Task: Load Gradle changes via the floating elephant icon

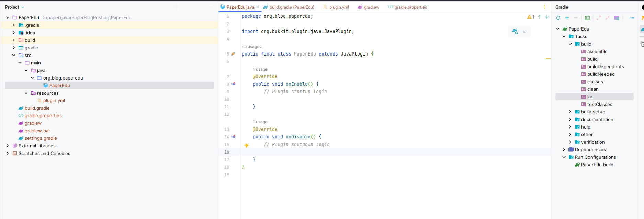Action: [515, 32]
